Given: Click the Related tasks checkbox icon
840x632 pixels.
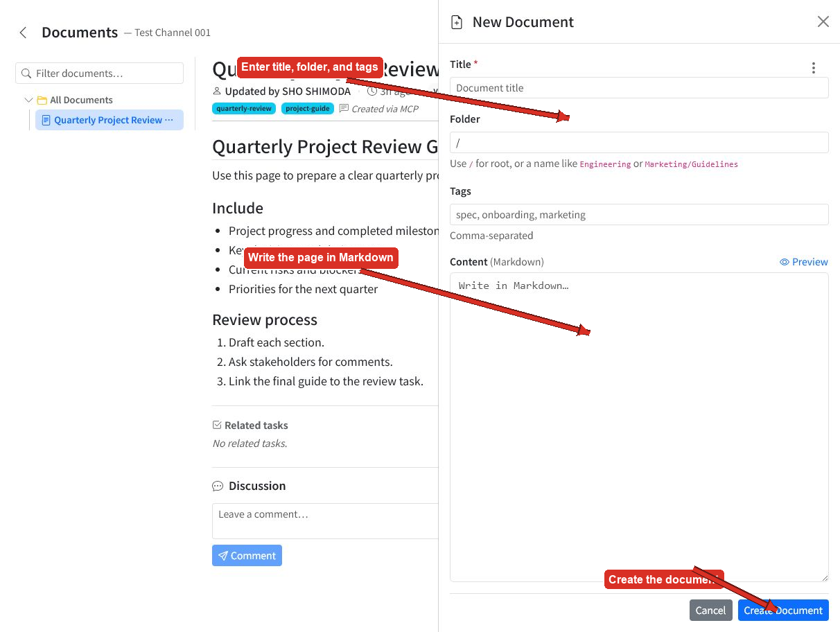Looking at the screenshot, I should click(217, 425).
